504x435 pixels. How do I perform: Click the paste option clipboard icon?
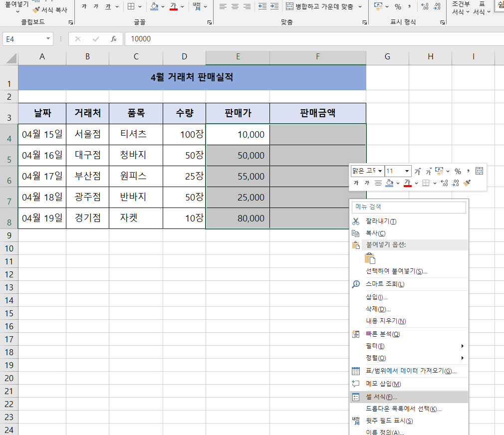click(x=370, y=258)
